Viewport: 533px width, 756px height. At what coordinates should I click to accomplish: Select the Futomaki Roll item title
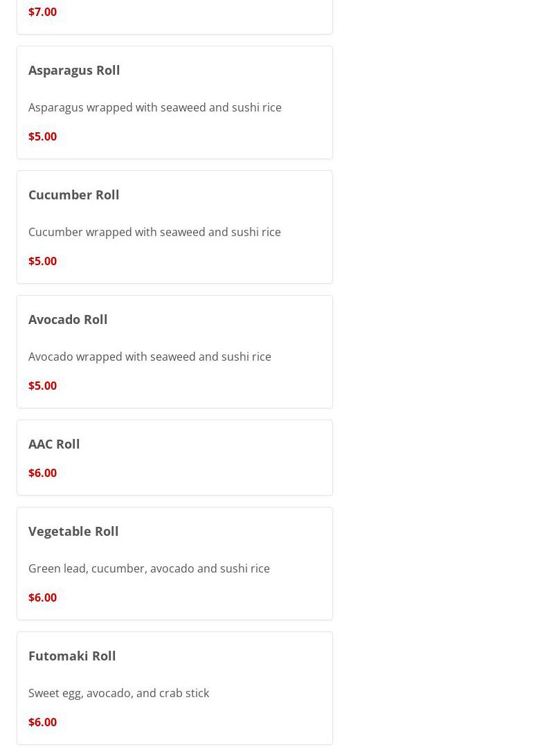click(x=72, y=656)
